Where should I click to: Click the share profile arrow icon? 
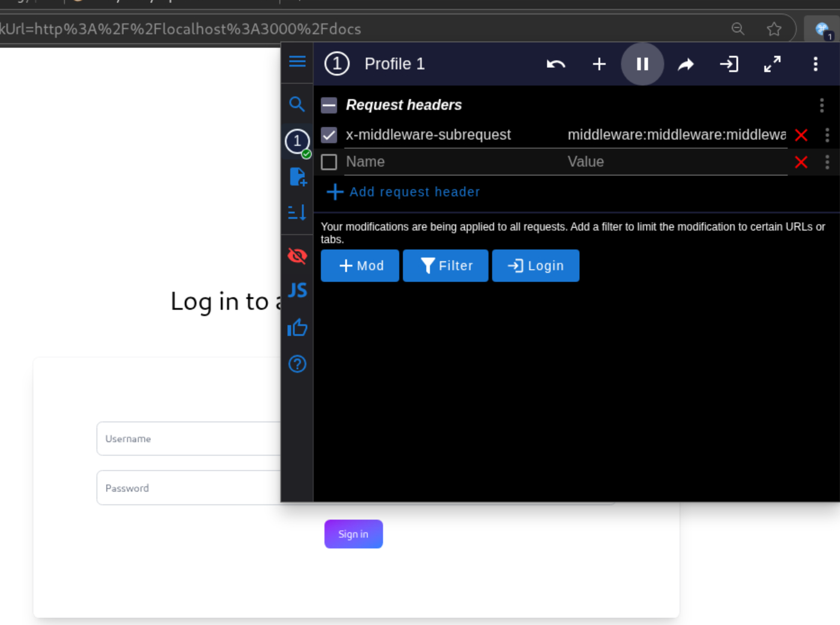[686, 64]
